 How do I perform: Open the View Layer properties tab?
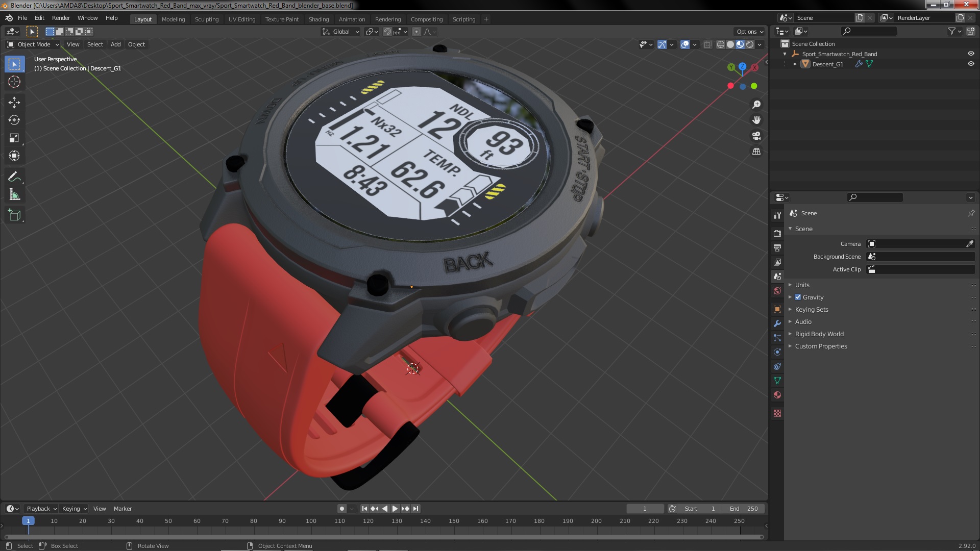777,262
